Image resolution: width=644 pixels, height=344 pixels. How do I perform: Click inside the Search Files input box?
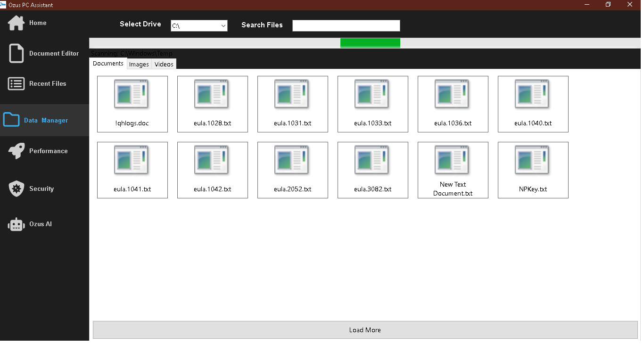(346, 25)
